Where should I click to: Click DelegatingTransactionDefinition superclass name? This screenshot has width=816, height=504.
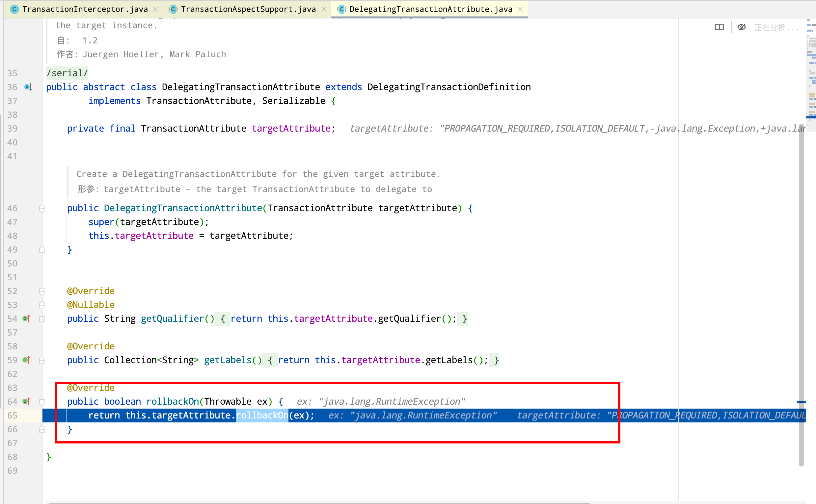pyautogui.click(x=449, y=87)
